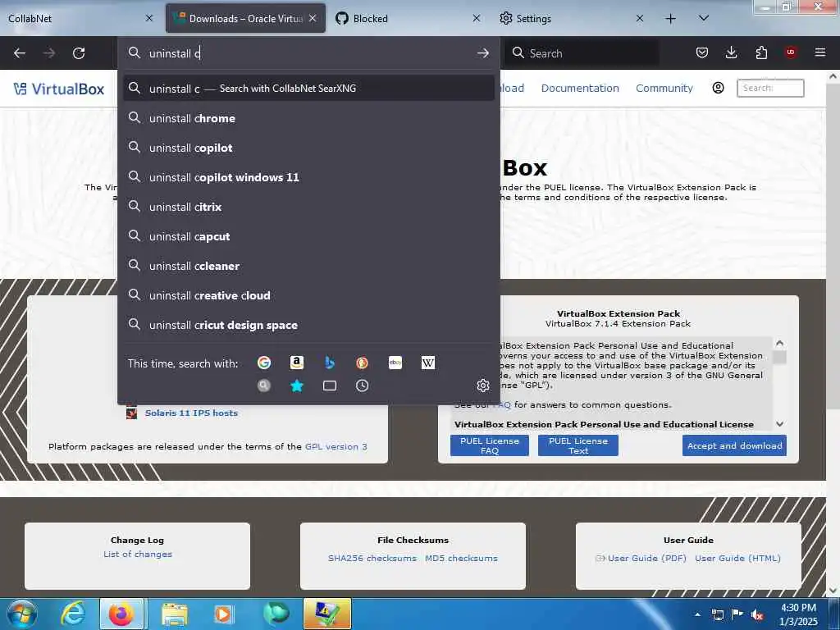
Task: Close the Downloads – Oracle VirtualBox tab
Action: 313,18
